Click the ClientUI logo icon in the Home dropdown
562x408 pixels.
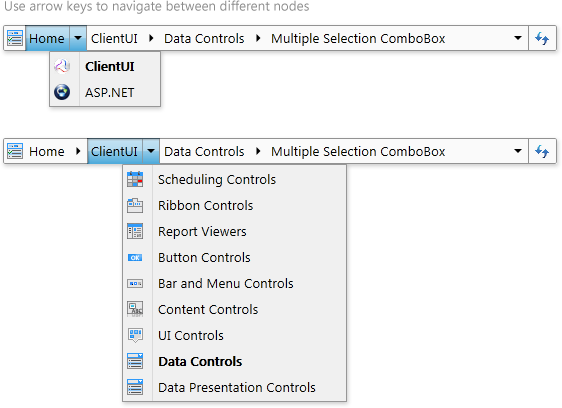pos(62,66)
